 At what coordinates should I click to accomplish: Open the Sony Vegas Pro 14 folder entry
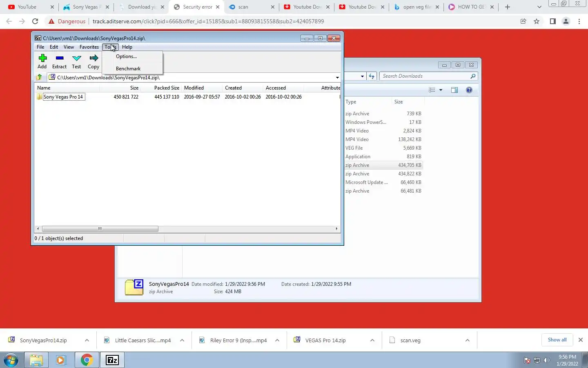63,97
